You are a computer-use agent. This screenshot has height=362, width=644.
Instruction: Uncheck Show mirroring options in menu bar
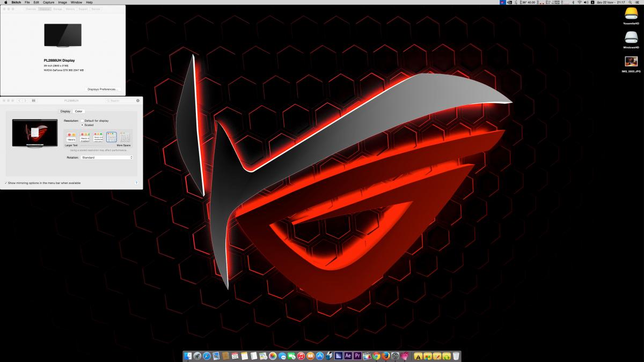[6, 183]
